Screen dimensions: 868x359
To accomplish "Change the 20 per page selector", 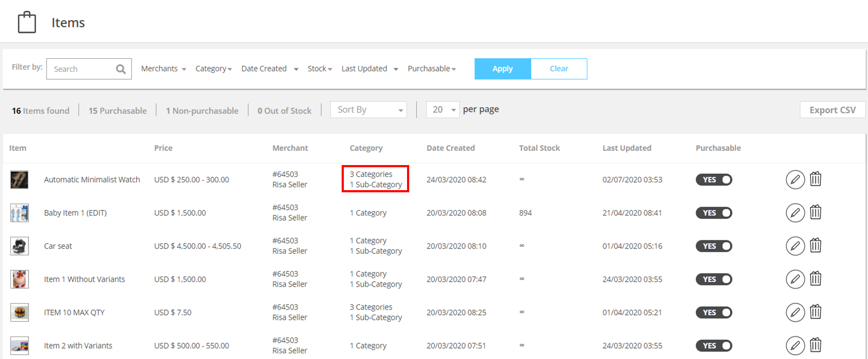I will pyautogui.click(x=443, y=110).
